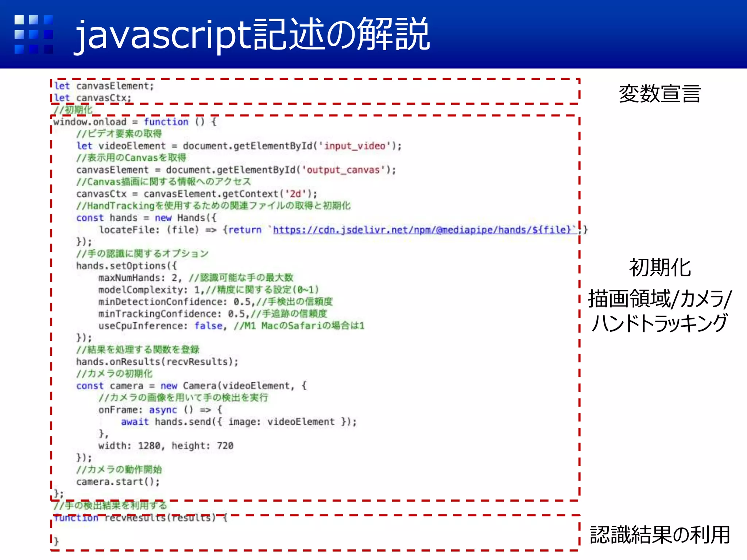Click the '初期化' annotation on the right
The width and height of the screenshot is (747, 560).
(659, 268)
